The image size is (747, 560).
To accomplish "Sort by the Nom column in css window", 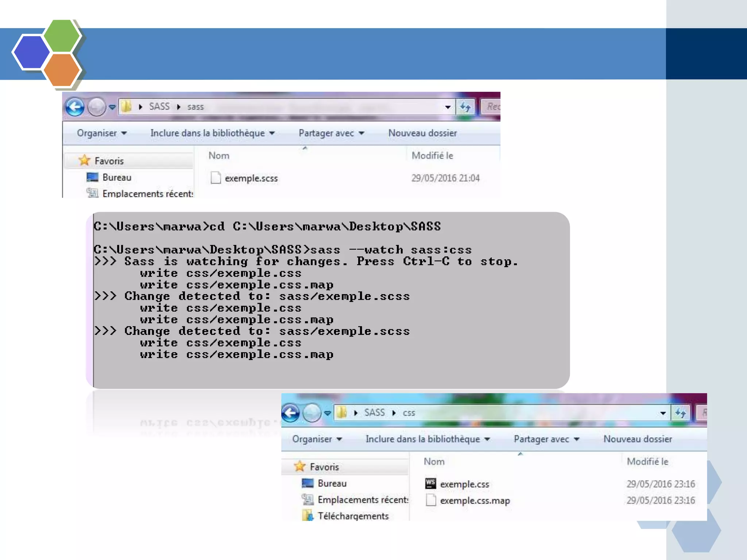I will [x=434, y=462].
